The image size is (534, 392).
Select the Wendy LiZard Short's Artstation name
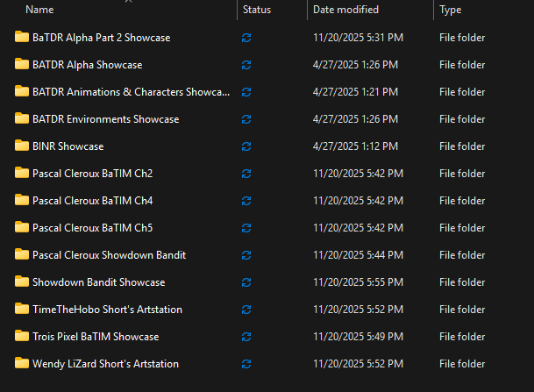(x=105, y=364)
